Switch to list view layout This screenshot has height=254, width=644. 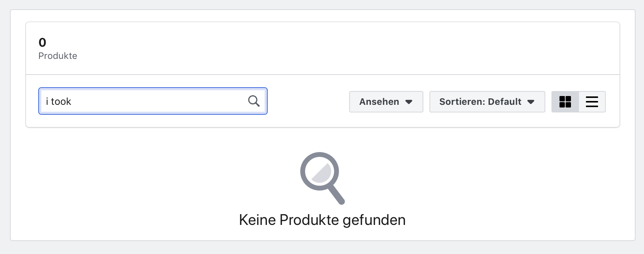[x=592, y=102]
